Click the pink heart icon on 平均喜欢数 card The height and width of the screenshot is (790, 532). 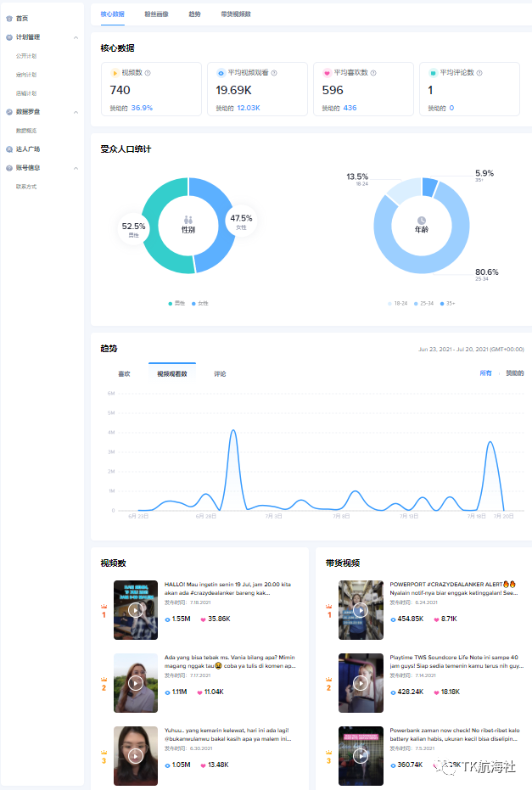coord(327,73)
